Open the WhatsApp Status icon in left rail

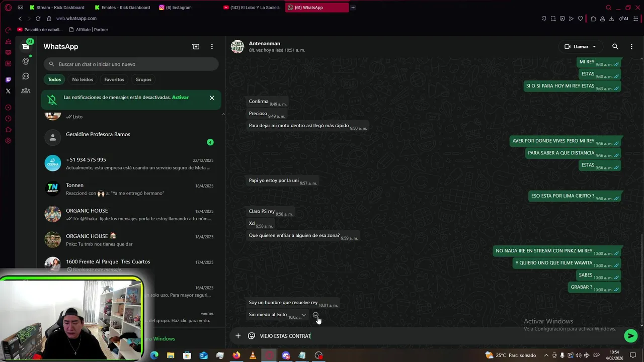point(26,61)
